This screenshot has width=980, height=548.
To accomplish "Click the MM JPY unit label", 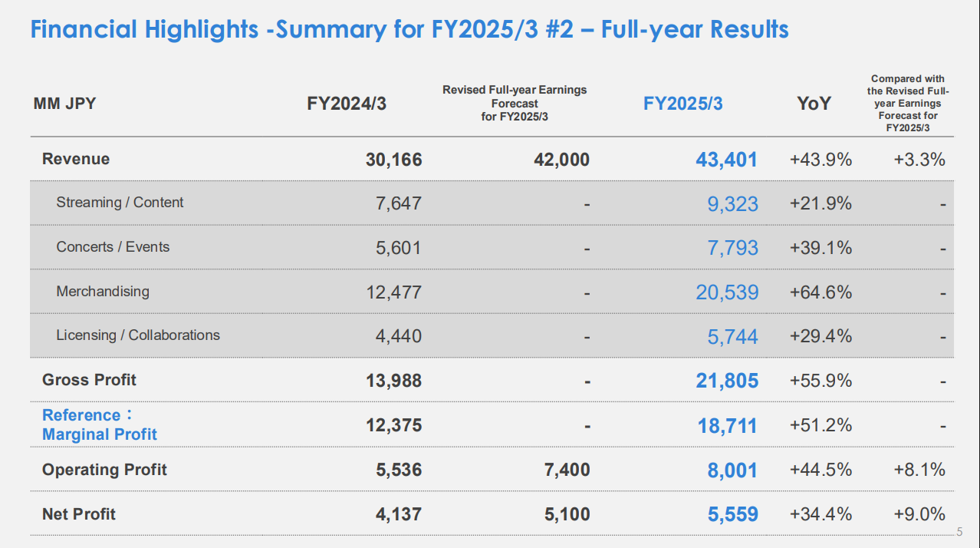I will pos(64,104).
